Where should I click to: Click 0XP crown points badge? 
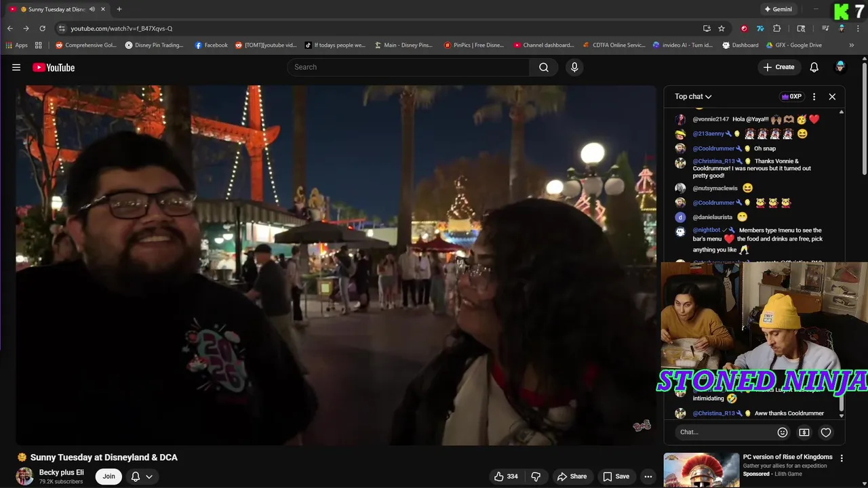click(x=791, y=96)
